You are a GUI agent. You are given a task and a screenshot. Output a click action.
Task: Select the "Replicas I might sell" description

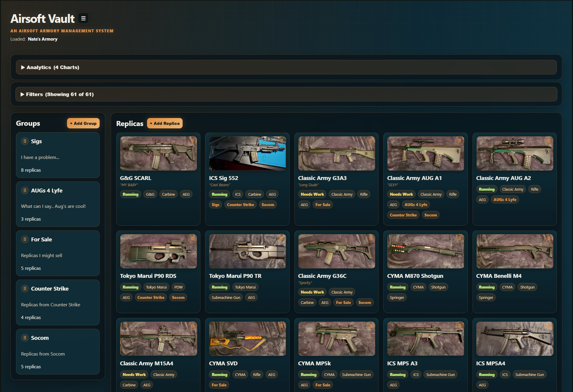point(42,255)
